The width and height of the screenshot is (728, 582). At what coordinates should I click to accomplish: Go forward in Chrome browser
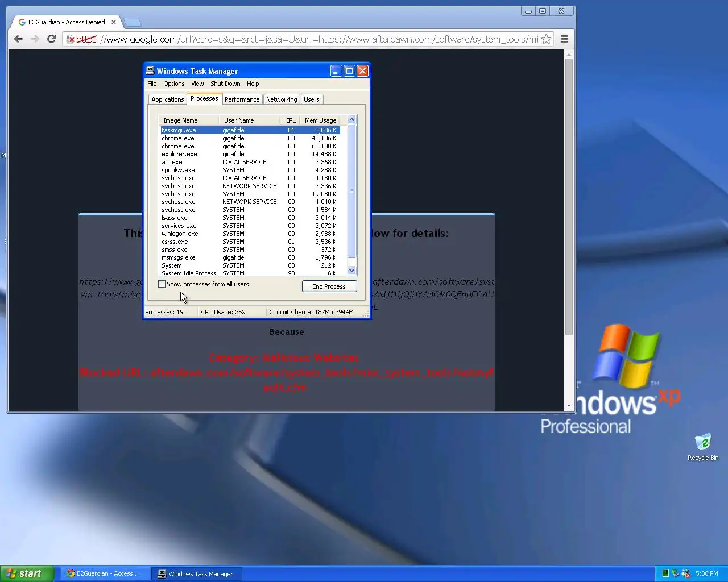coord(35,39)
